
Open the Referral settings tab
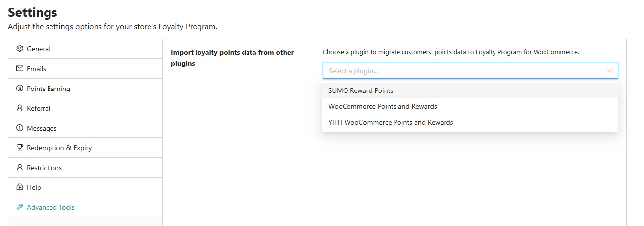[85, 108]
